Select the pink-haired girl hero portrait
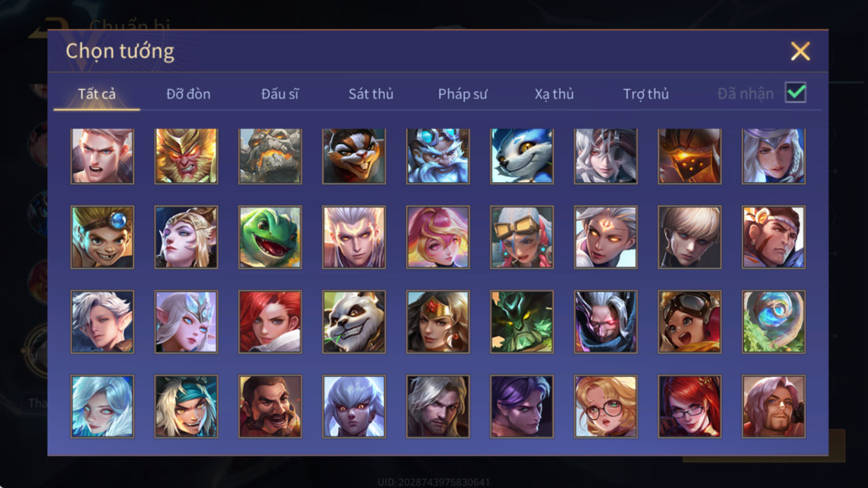868x488 pixels. point(438,237)
